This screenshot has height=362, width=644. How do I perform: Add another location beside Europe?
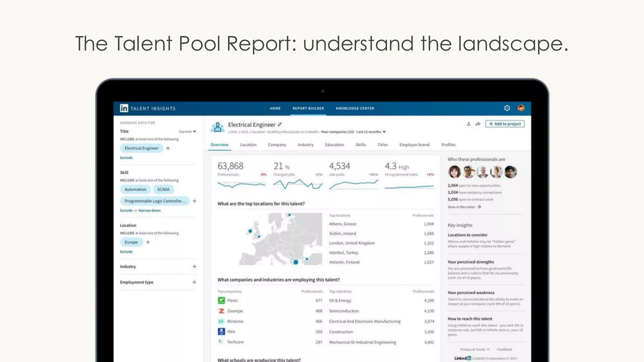148,242
